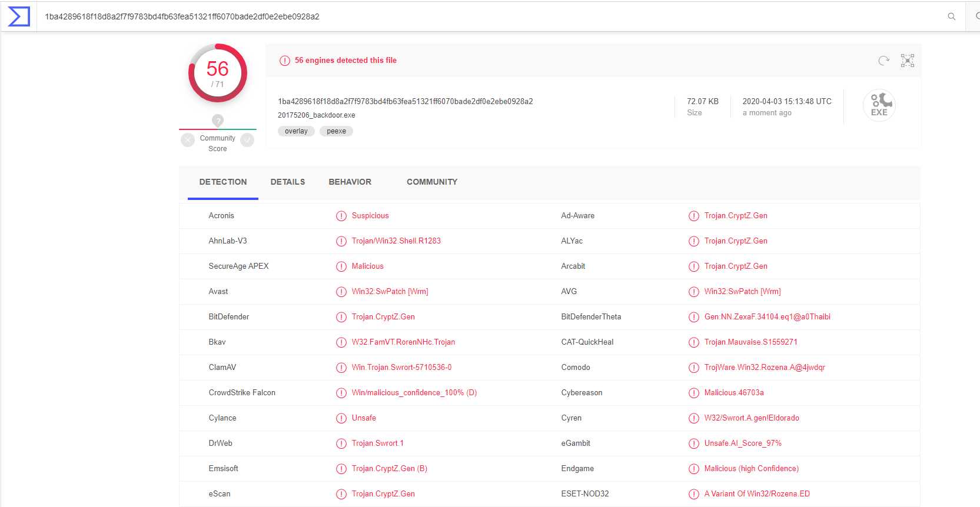Click the Win.Trojan.Swrort-5710536-0 result
The image size is (980, 507).
pyautogui.click(x=402, y=367)
